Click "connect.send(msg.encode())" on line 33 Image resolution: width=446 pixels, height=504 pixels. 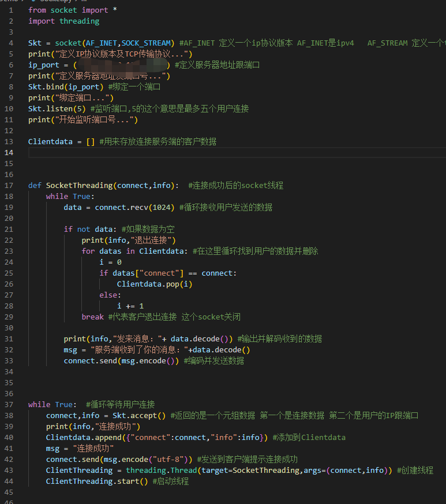(x=121, y=360)
